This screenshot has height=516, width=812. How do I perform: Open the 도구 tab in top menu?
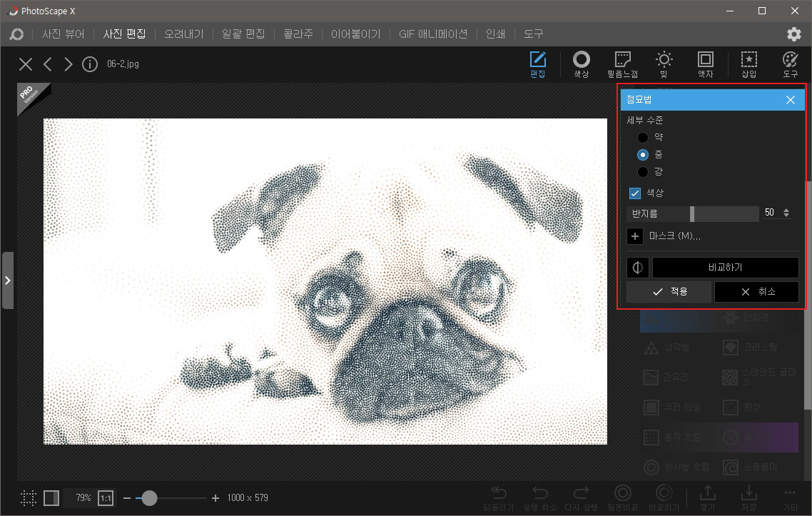534,34
